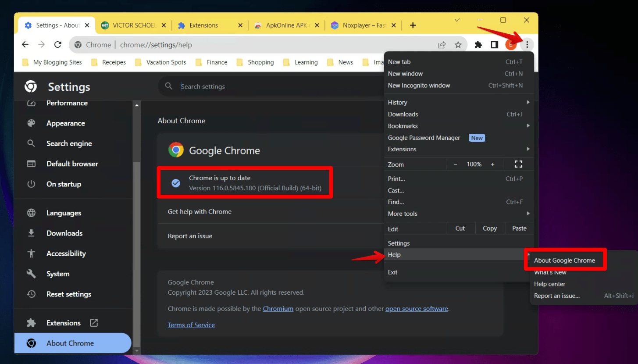Select About Chrome in sidebar
Viewport: 638px width, 364px height.
(x=73, y=343)
